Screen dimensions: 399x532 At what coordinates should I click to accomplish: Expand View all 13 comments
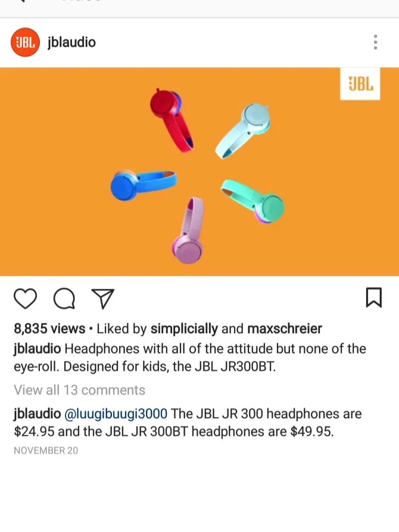[x=79, y=390]
